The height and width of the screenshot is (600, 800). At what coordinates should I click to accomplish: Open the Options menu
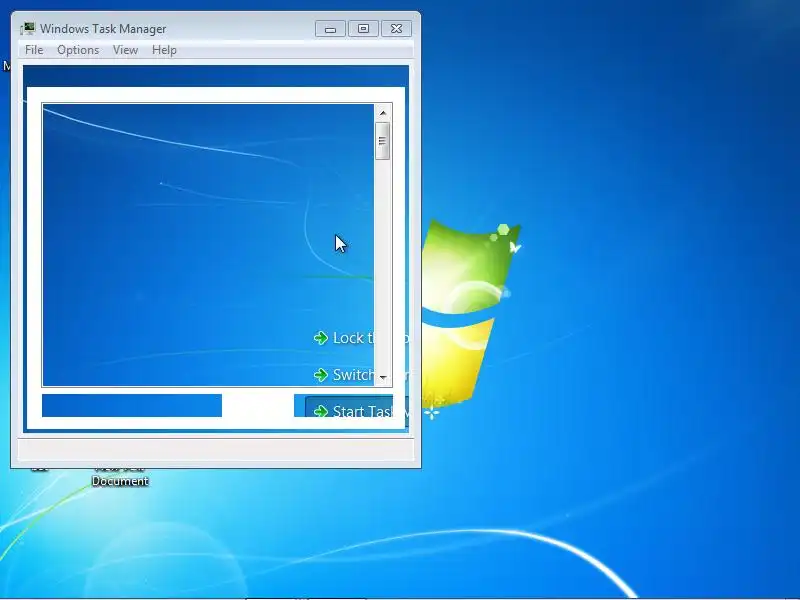pos(78,50)
